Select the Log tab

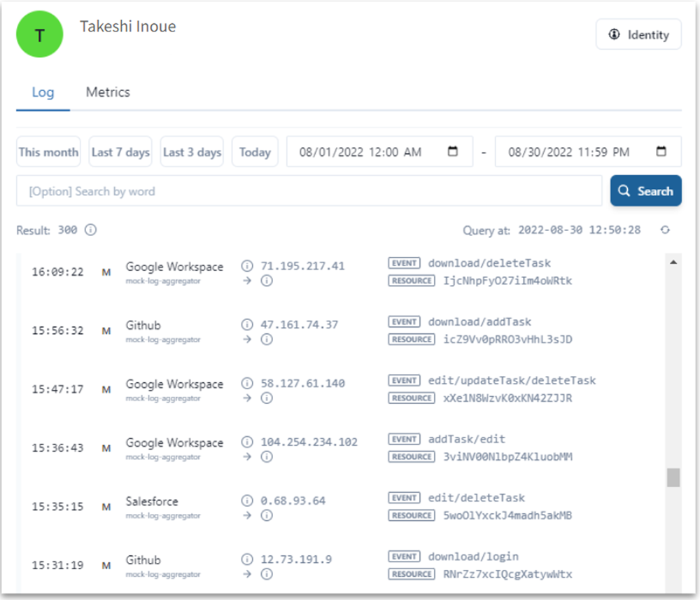[x=43, y=92]
